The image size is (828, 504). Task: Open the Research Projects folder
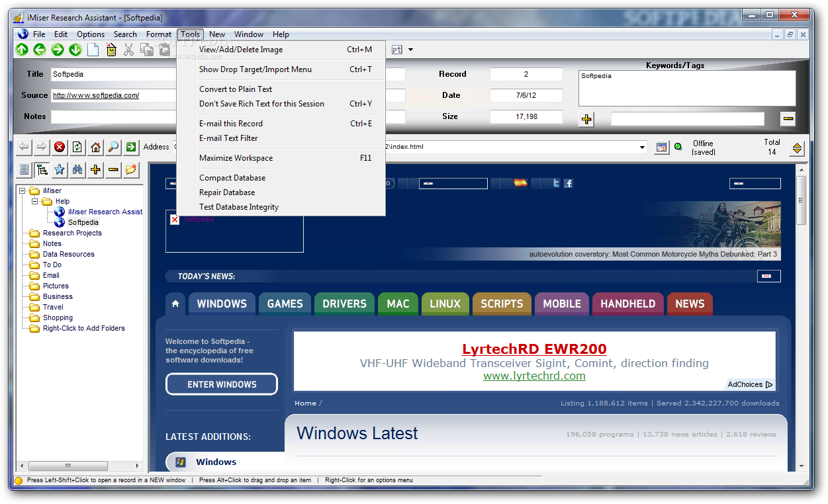[x=72, y=233]
